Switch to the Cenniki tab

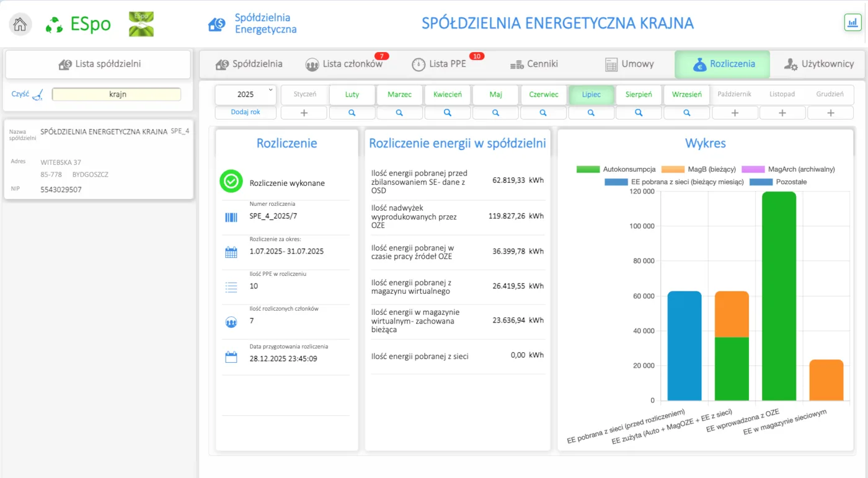(x=534, y=64)
